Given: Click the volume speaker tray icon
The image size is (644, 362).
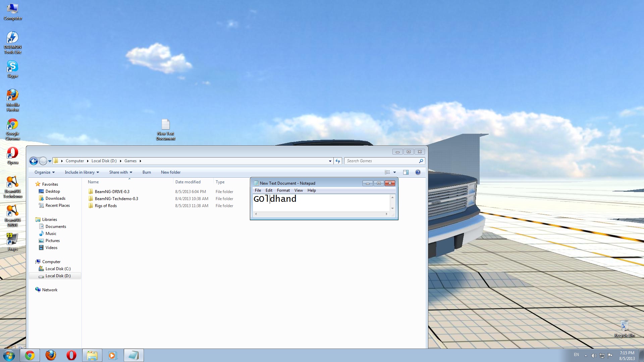Looking at the screenshot, I should [594, 356].
